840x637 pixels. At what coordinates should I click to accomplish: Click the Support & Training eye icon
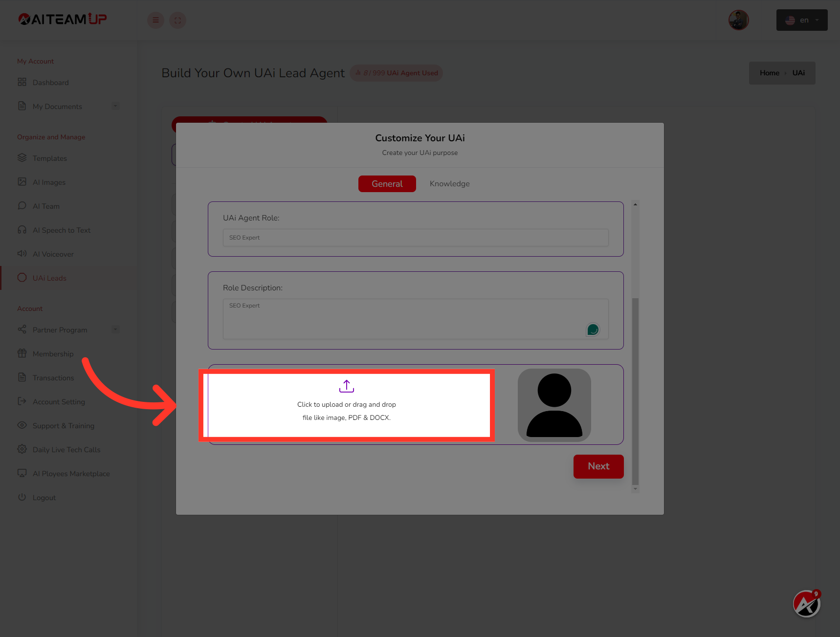click(22, 425)
